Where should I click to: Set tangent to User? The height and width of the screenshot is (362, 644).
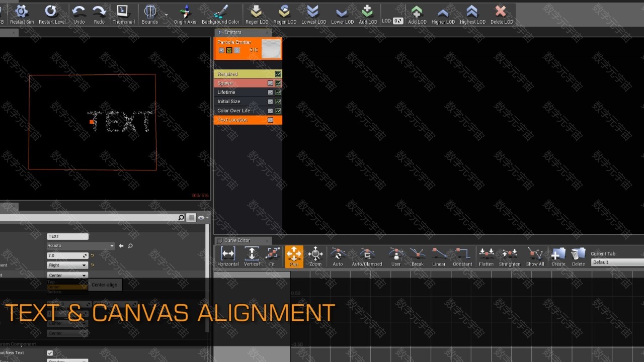(x=396, y=257)
